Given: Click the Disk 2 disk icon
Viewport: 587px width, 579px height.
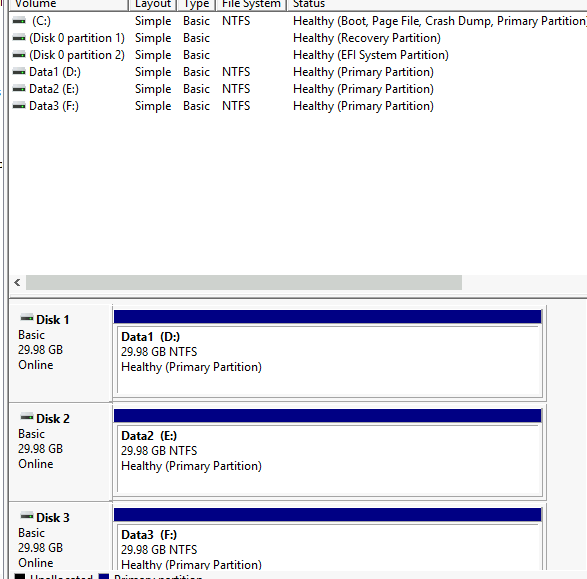Looking at the screenshot, I should point(27,417).
